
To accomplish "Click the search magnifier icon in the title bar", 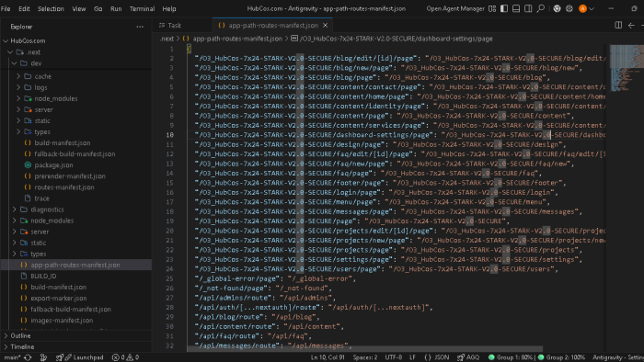I will [x=541, y=8].
